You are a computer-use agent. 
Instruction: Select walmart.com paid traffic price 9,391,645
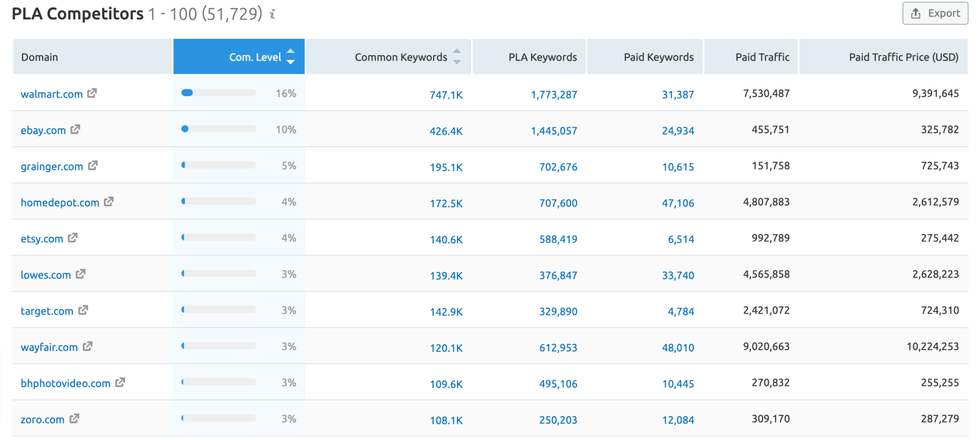[x=936, y=93]
